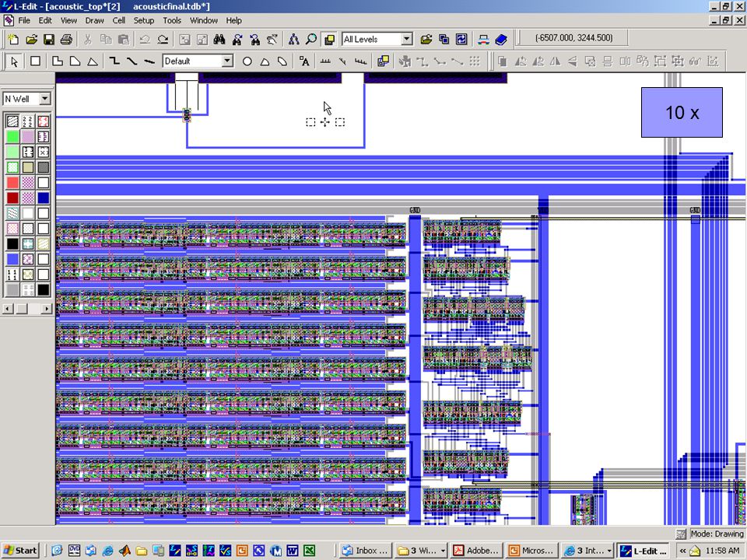Open the Edit menu
747x560 pixels.
[45, 20]
